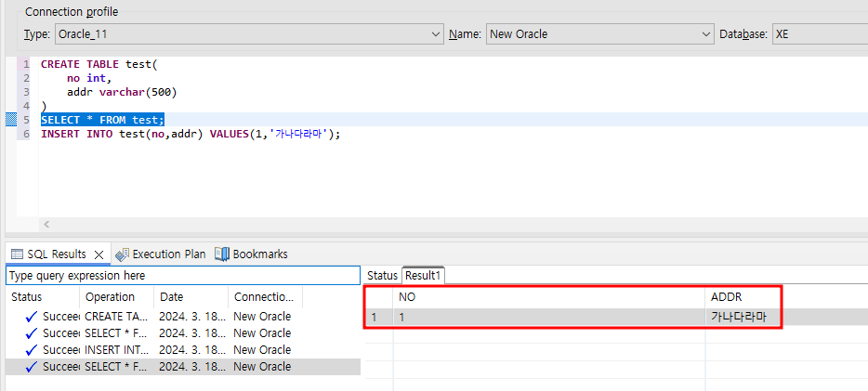
Task: Click the editor marker beside line 5
Action: [11, 120]
